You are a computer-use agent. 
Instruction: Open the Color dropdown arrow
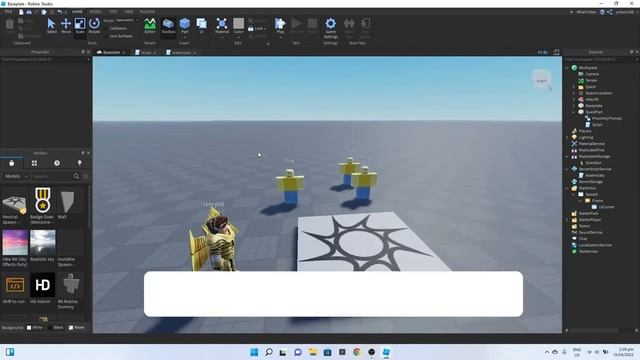click(x=239, y=37)
